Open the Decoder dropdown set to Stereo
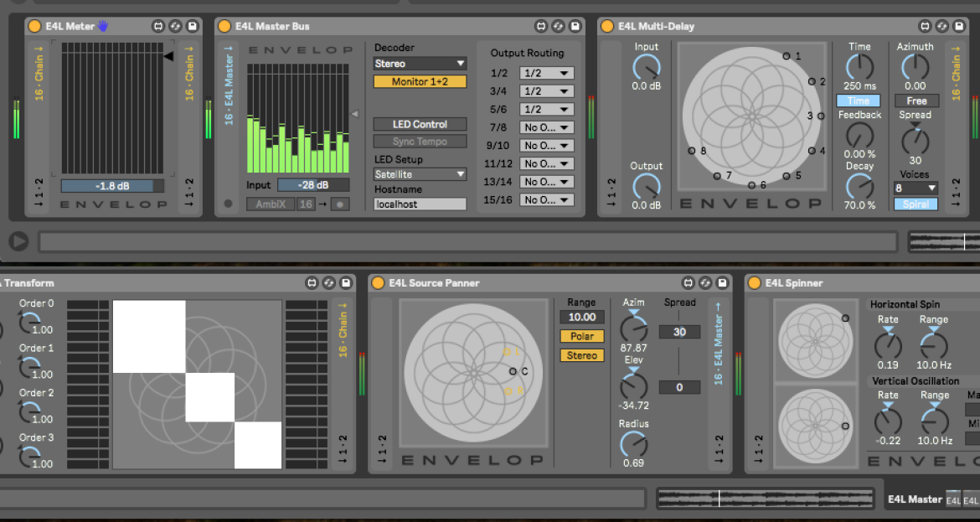 (420, 64)
